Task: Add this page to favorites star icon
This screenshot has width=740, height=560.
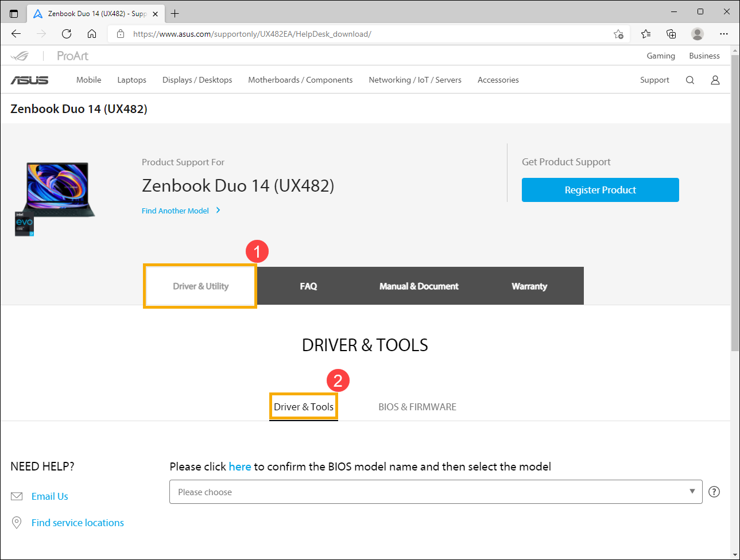Action: 618,34
